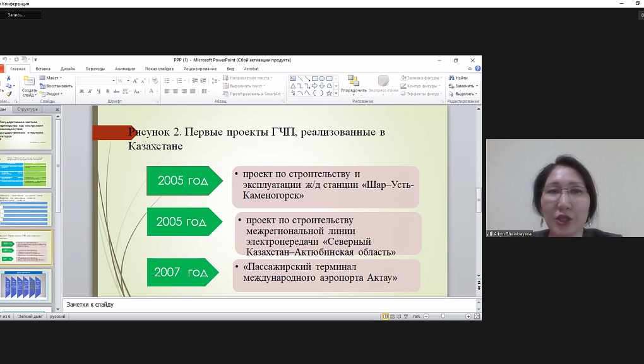Click the slide pane vertical scrollbar thumb
The image size is (644, 364).
(x=479, y=200)
